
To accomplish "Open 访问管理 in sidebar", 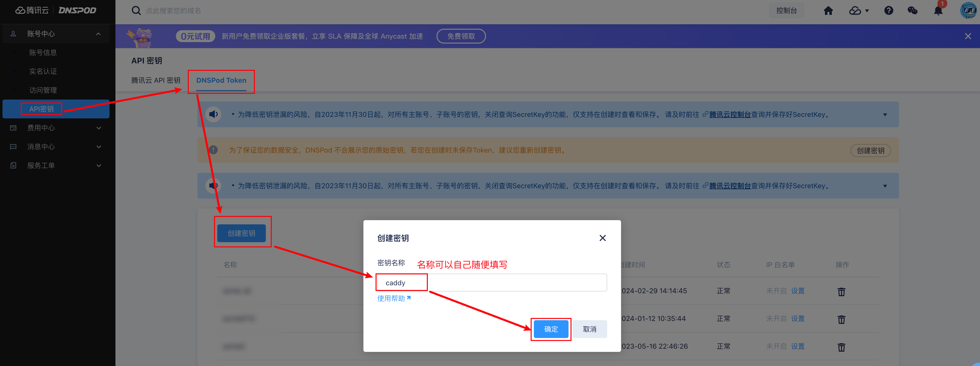I will pos(43,90).
